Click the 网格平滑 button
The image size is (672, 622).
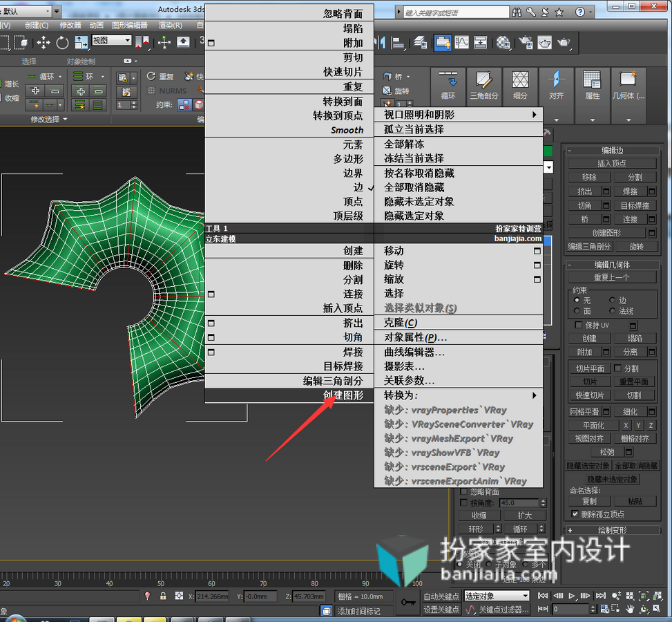(584, 412)
